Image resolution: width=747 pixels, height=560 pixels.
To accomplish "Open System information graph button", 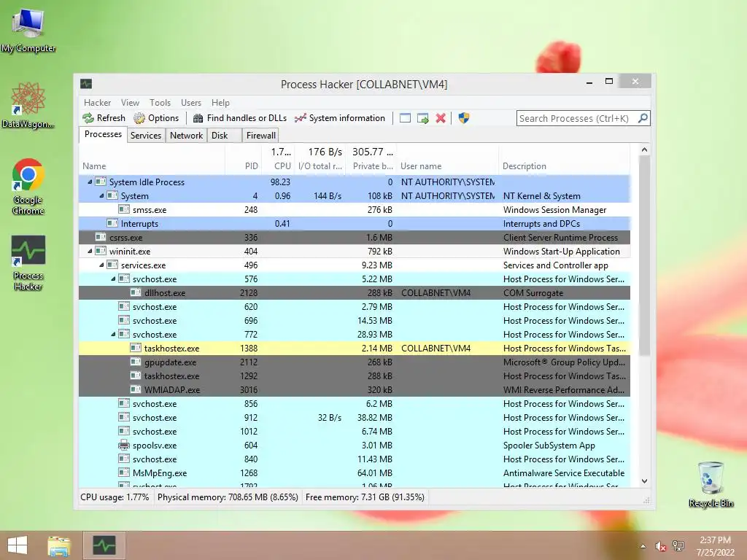I will (340, 118).
